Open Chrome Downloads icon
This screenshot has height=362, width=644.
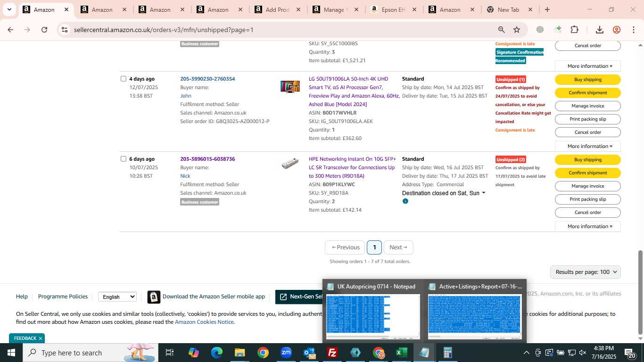(x=600, y=30)
